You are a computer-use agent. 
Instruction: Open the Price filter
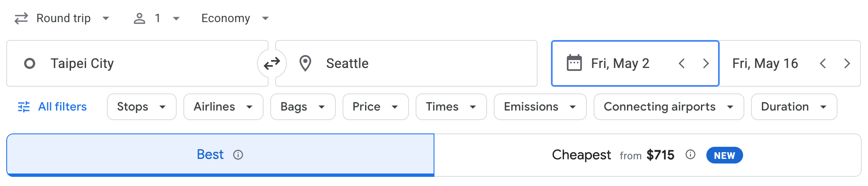[375, 107]
